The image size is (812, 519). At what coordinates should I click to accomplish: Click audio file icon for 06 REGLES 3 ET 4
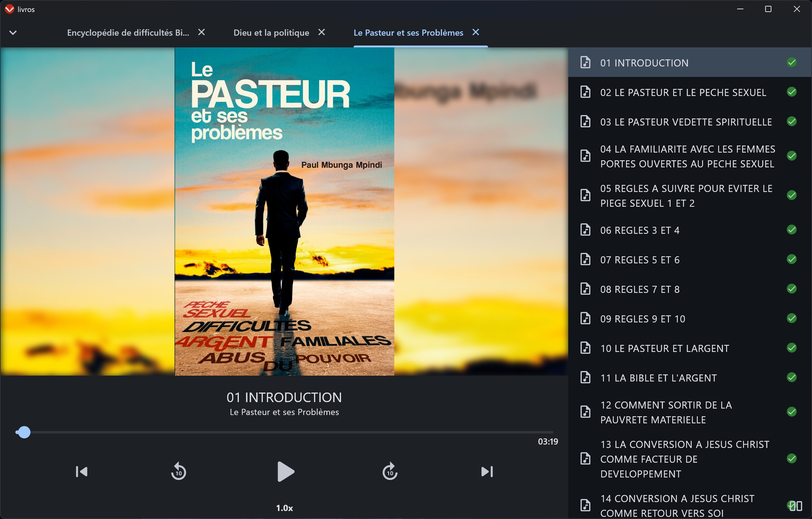coord(585,230)
